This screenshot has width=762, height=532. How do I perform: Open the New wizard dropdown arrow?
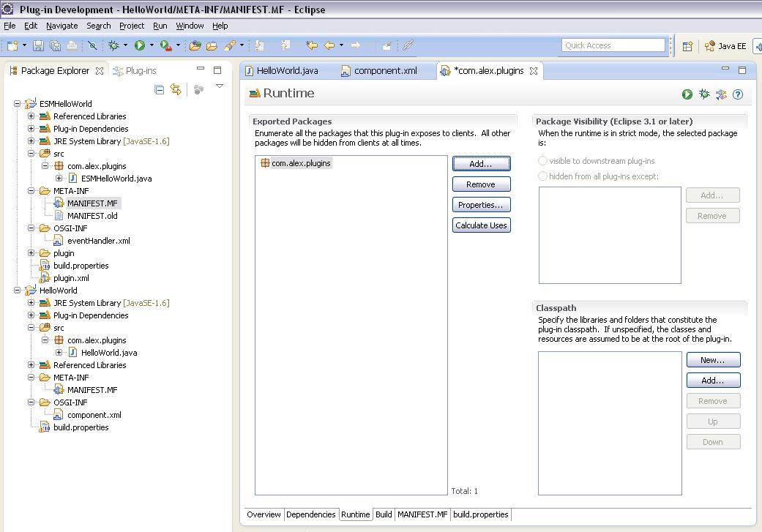(x=24, y=45)
